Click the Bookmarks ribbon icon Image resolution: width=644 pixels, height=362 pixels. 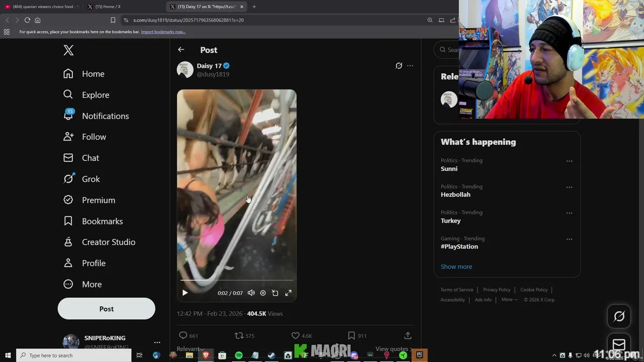(x=68, y=221)
